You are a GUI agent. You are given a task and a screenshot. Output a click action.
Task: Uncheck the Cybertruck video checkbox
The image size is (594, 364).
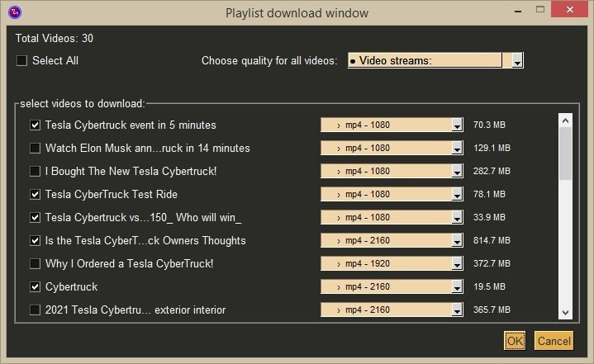(35, 287)
